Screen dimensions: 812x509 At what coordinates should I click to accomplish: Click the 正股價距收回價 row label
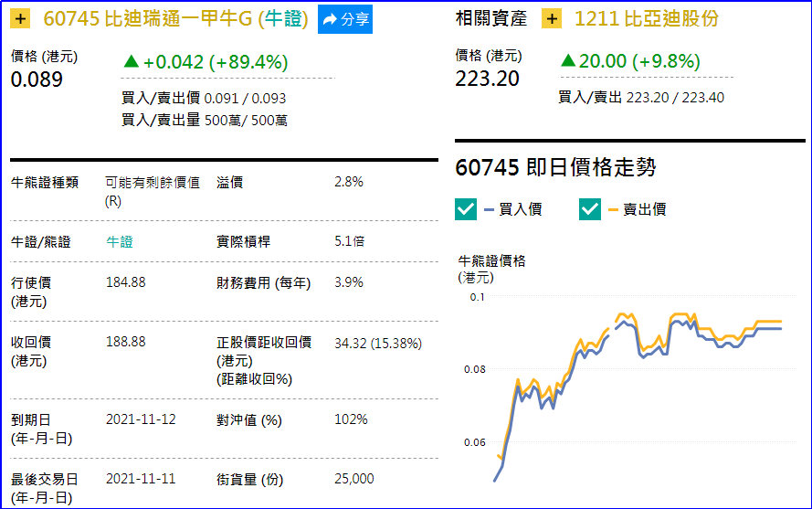[x=264, y=361]
